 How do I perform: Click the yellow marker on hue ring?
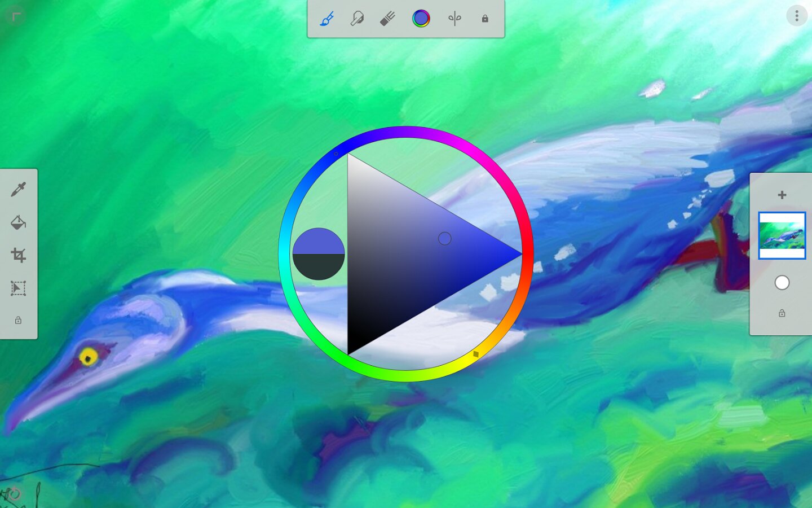point(476,354)
